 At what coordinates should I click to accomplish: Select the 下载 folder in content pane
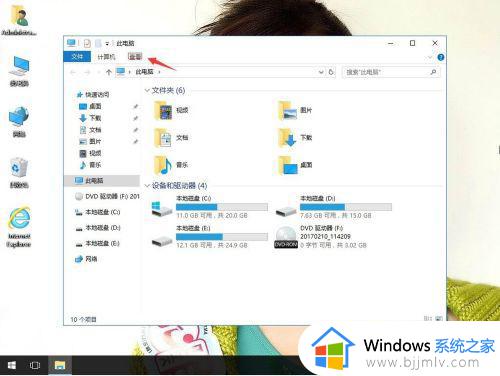295,138
